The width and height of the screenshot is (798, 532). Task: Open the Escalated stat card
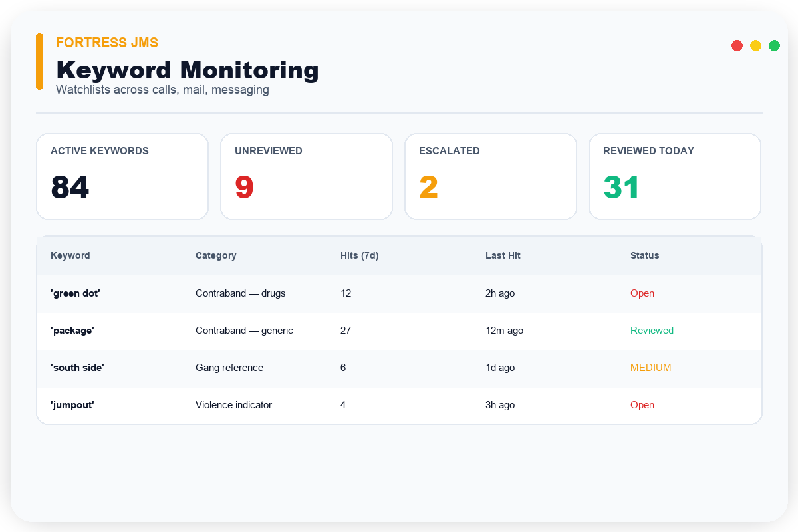pyautogui.click(x=491, y=176)
